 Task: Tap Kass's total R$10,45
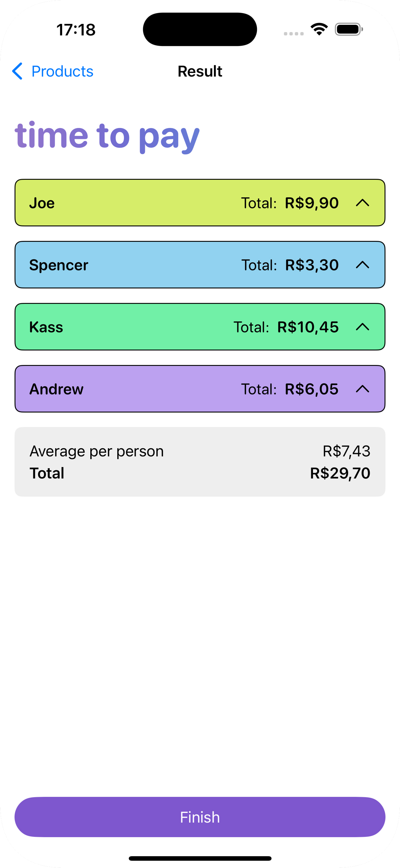pos(308,327)
